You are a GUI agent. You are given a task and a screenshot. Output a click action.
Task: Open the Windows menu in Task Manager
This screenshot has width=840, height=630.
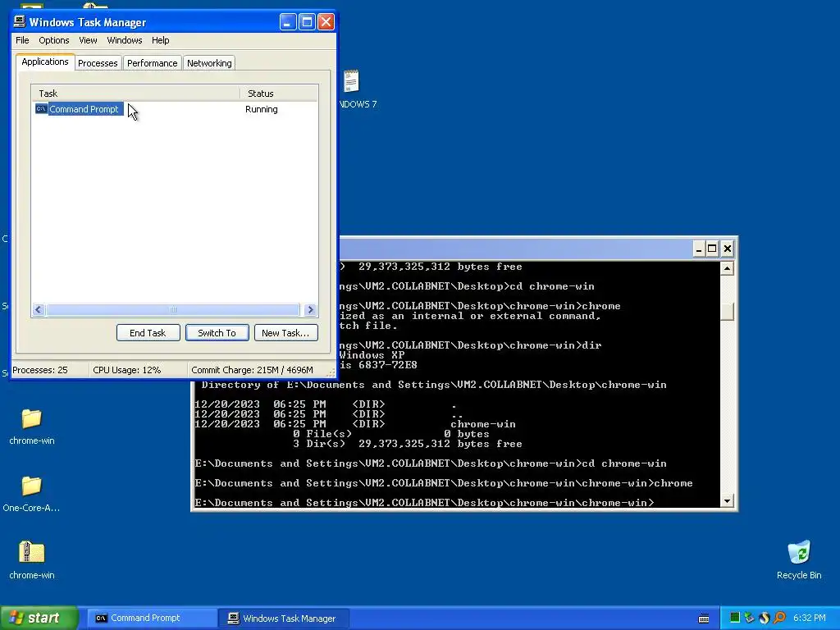coord(125,40)
